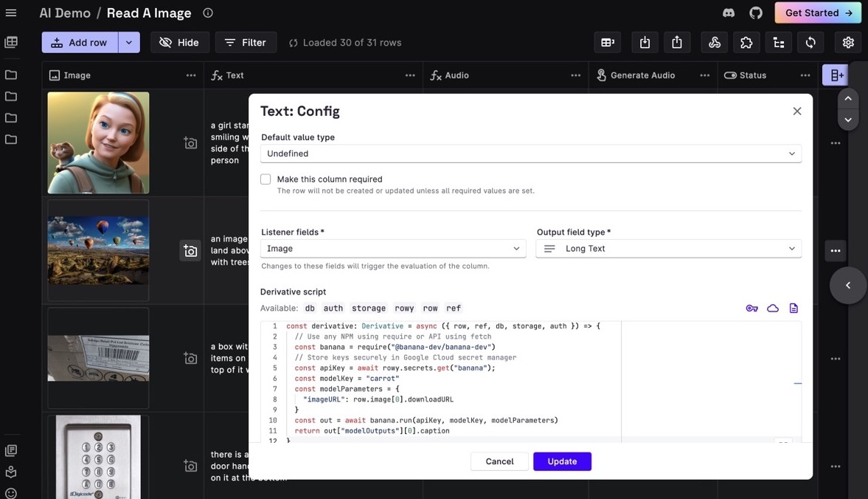Open the export/share icon in the toolbar
The image size is (868, 499).
coord(676,42)
